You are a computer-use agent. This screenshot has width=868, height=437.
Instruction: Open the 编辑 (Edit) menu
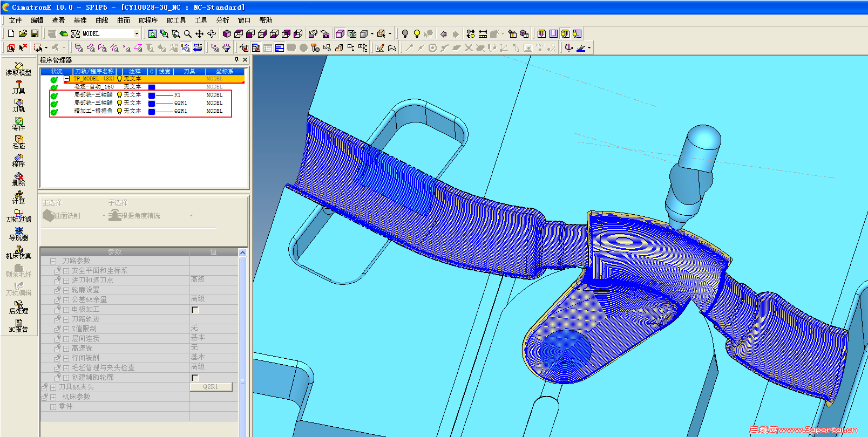tap(37, 21)
